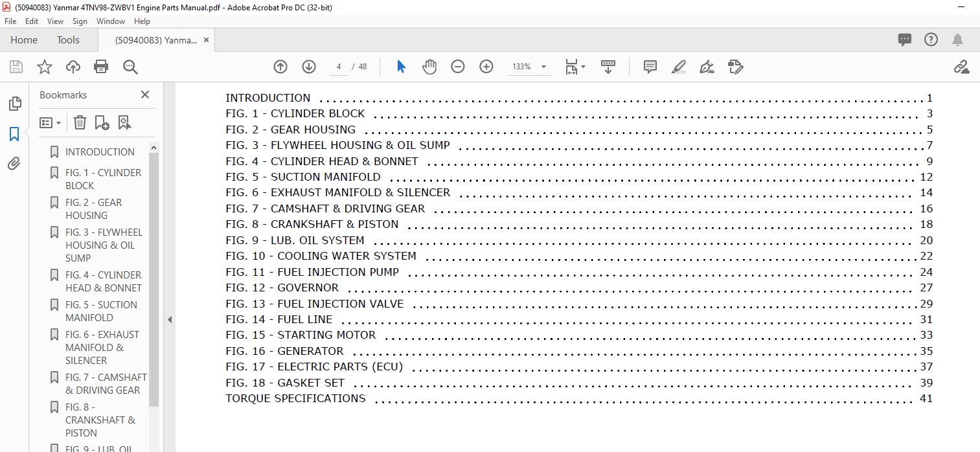
Task: Select FIG. 7 - CAMSHAFT bookmark
Action: (106, 383)
